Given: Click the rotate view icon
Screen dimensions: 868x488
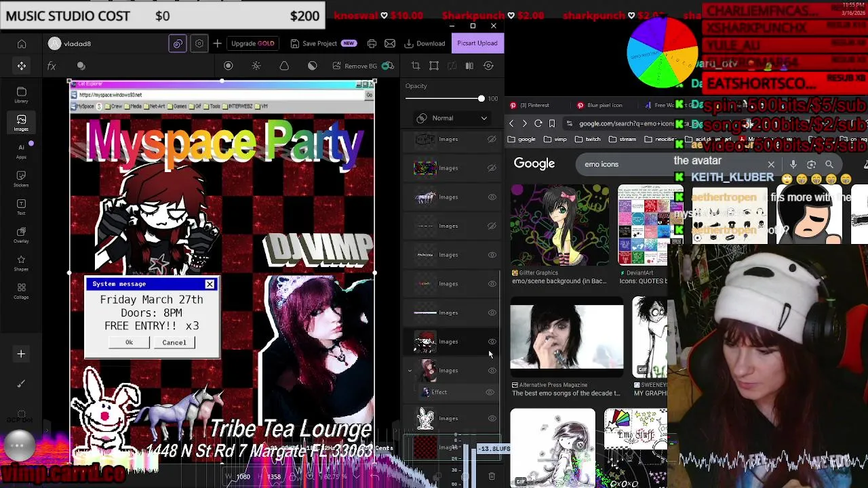Looking at the screenshot, I should click(x=488, y=66).
